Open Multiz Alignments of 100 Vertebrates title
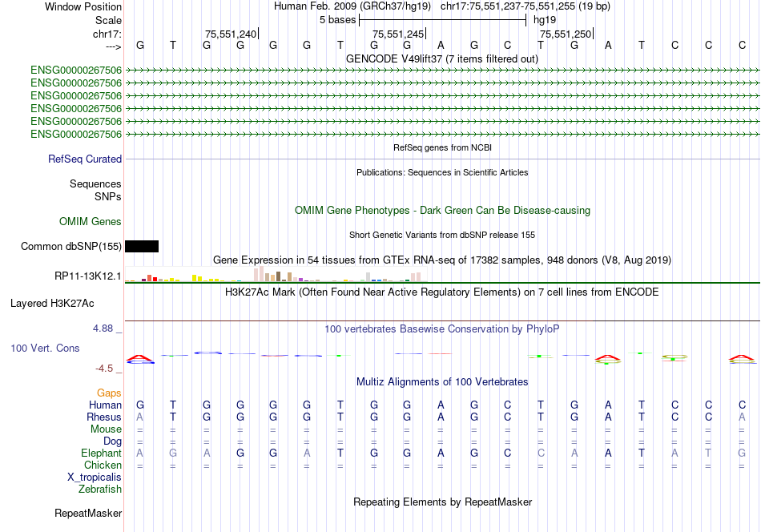 click(442, 382)
